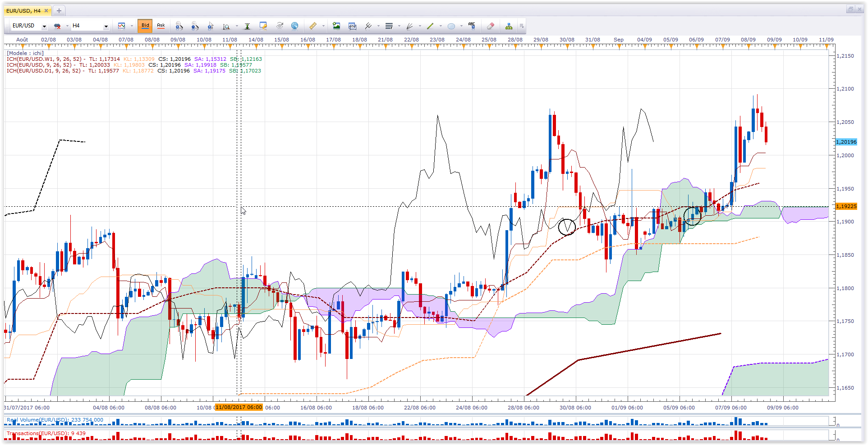Select the eraser tool icon

click(x=491, y=26)
